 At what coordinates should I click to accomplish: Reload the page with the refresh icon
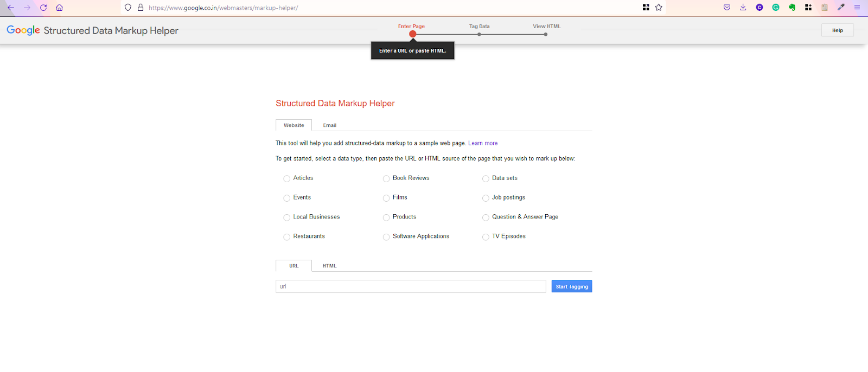point(43,8)
